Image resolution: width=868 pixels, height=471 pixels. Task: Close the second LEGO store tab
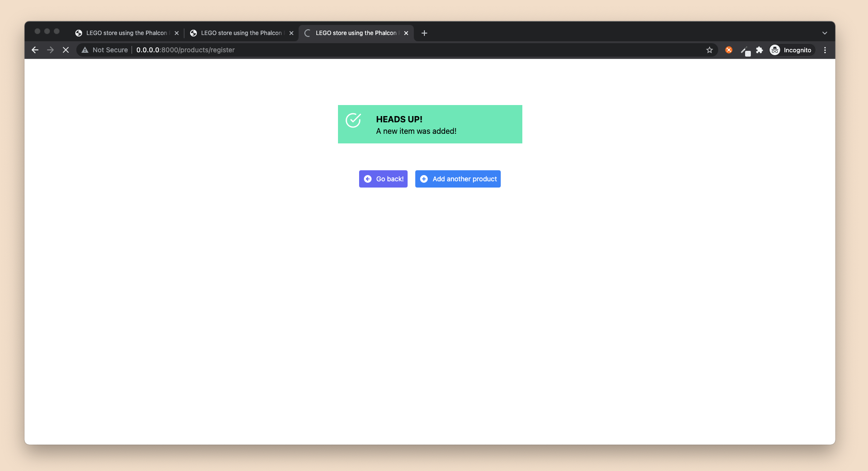[291, 33]
